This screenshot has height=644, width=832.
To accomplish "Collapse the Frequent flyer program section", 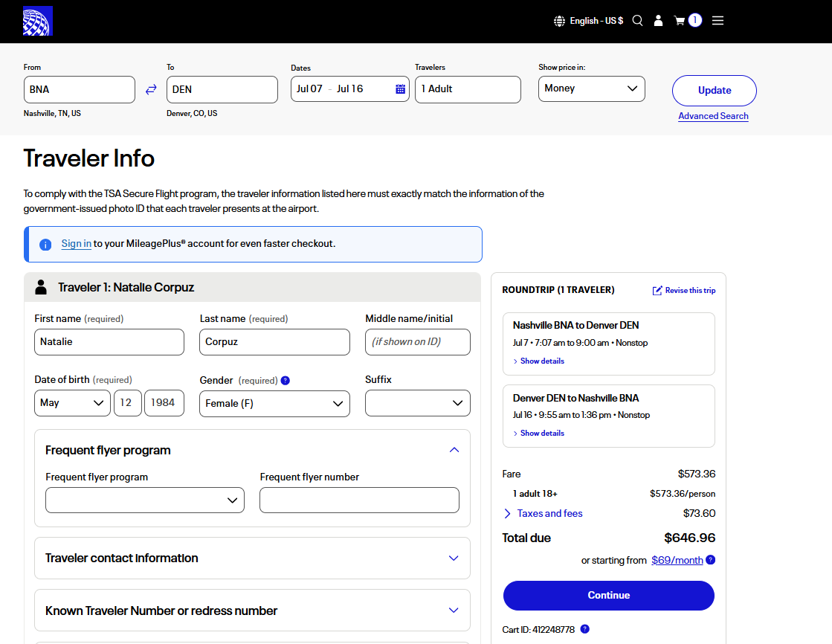I will 454,450.
